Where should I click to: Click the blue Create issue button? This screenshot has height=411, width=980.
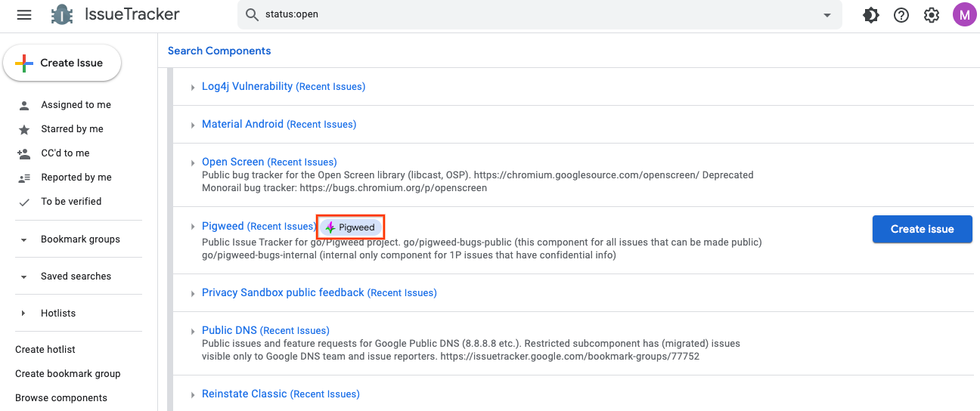click(922, 229)
